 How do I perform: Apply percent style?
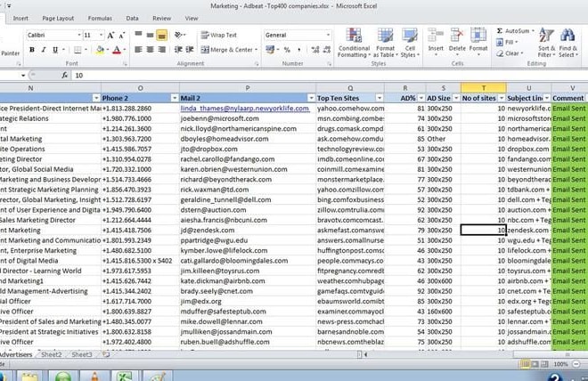click(x=287, y=50)
